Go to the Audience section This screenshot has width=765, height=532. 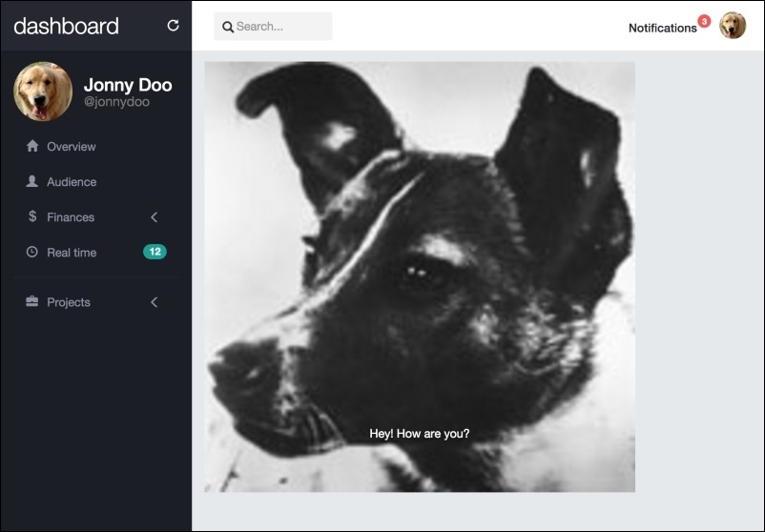[x=72, y=182]
